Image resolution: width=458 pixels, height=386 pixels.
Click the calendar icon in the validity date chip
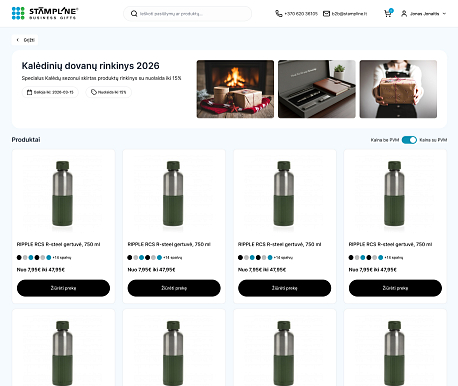point(29,92)
